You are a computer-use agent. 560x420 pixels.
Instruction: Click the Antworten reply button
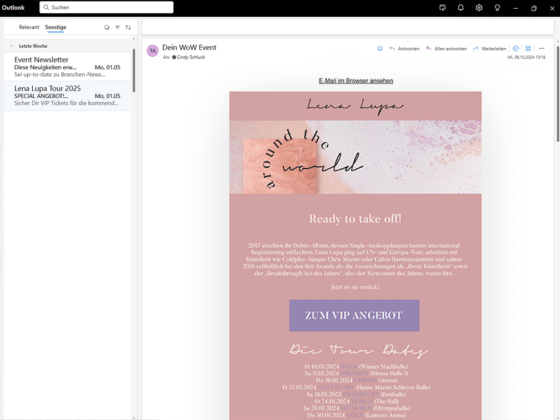405,49
